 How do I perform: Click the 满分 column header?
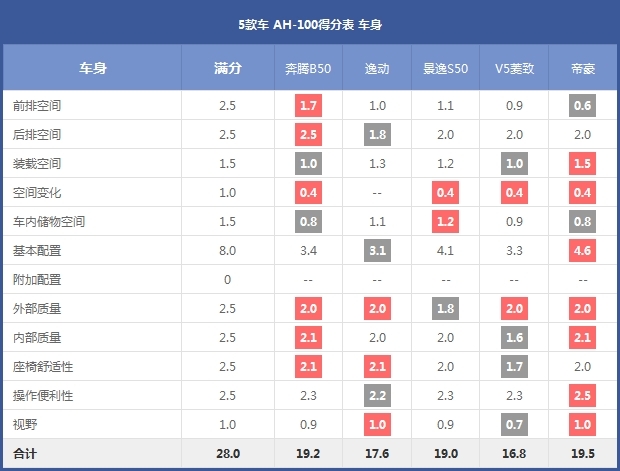[x=228, y=69]
